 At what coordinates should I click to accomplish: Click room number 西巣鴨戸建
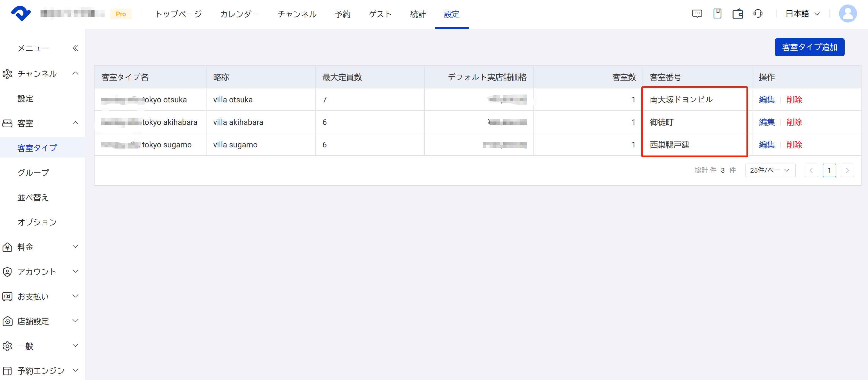pos(669,145)
